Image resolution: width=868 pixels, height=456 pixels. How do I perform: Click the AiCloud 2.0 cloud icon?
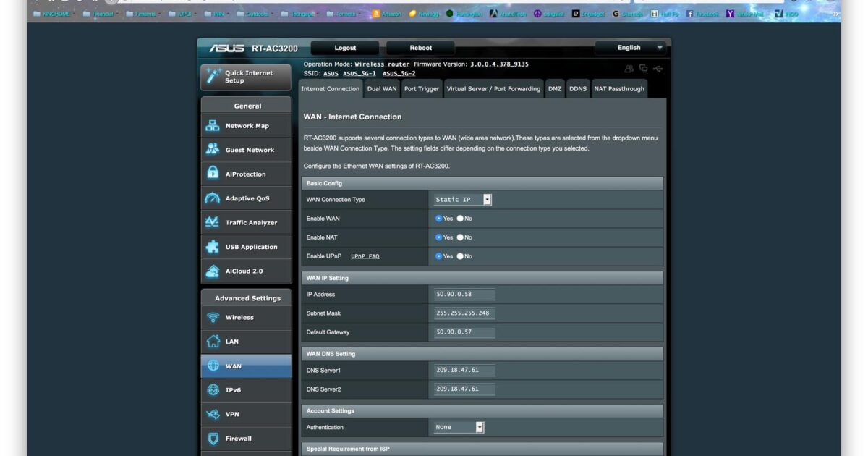coord(213,271)
